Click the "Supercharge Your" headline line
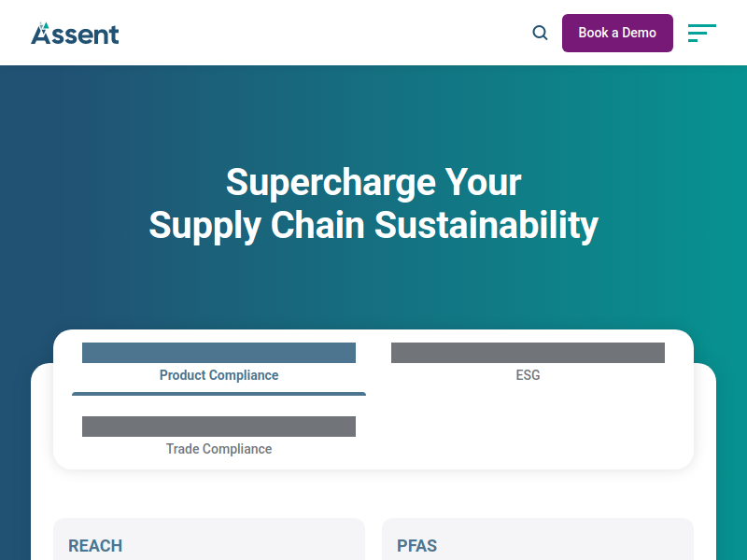Screen dimensions: 747x560 tap(373, 182)
